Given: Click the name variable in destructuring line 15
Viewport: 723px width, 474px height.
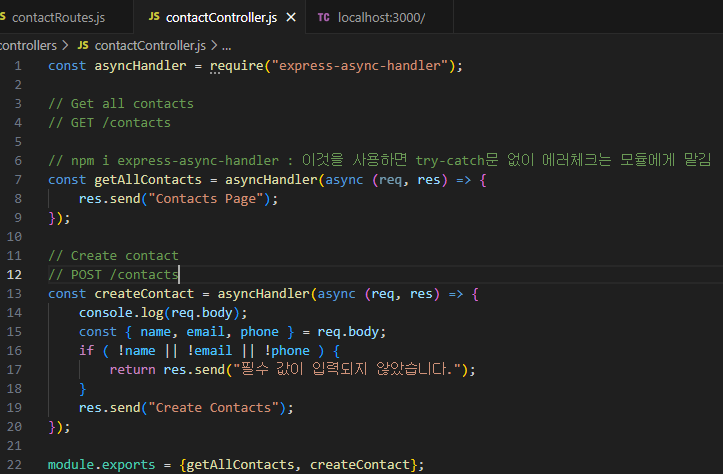Looking at the screenshot, I should tap(155, 332).
